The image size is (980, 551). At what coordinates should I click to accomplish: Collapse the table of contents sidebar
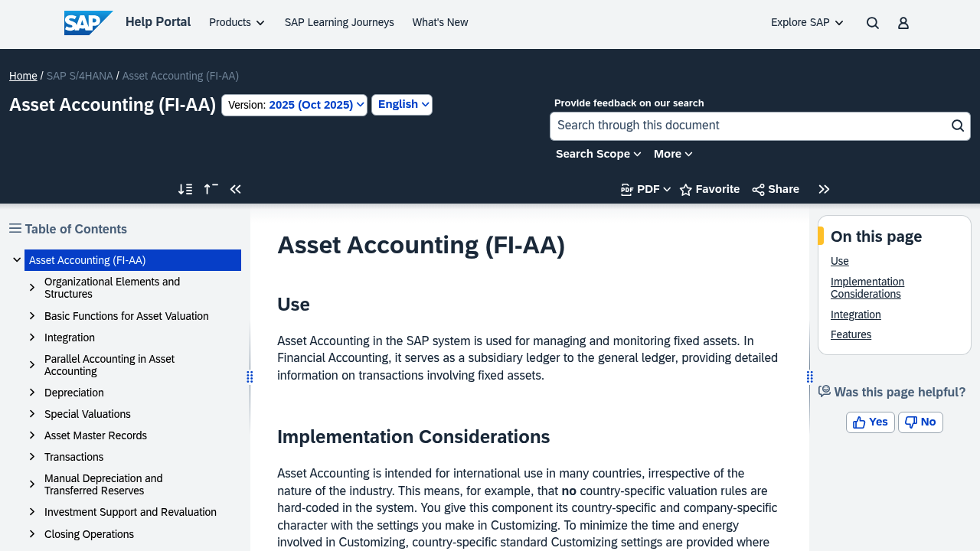[234, 188]
